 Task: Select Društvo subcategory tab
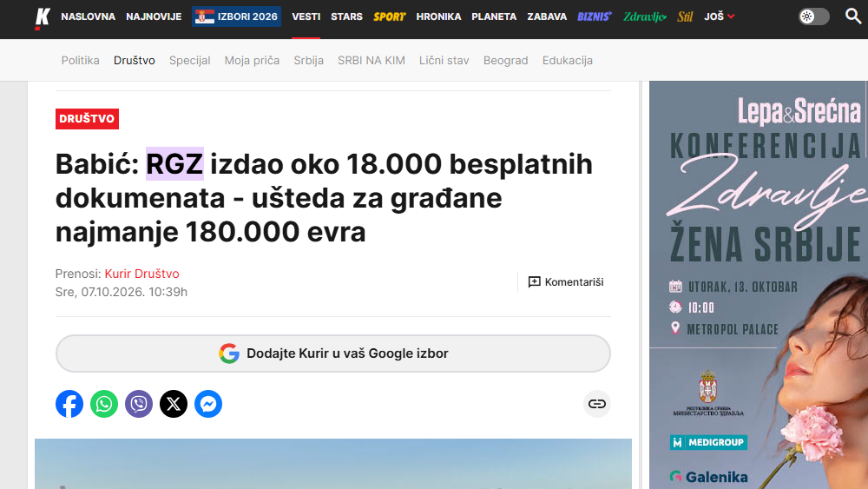(x=135, y=60)
